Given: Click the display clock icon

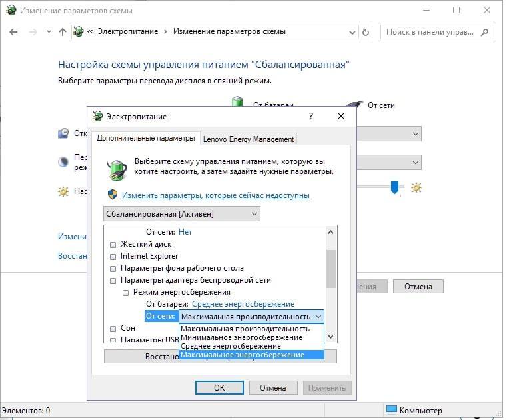Looking at the screenshot, I should [63, 133].
